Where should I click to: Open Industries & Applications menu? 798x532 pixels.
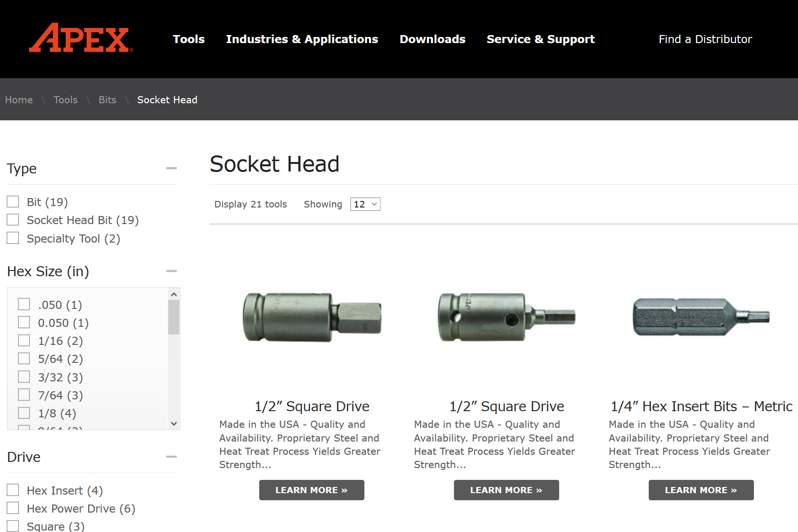pos(302,39)
